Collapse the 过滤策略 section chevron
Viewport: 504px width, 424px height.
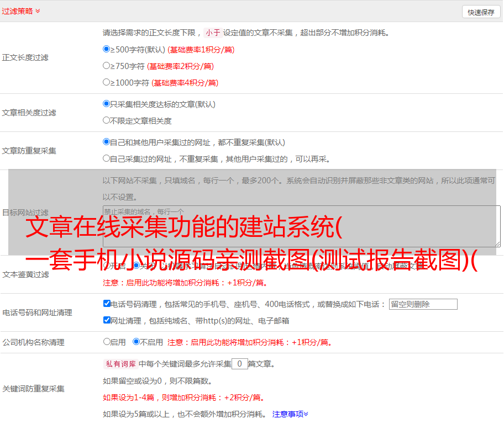(38, 11)
